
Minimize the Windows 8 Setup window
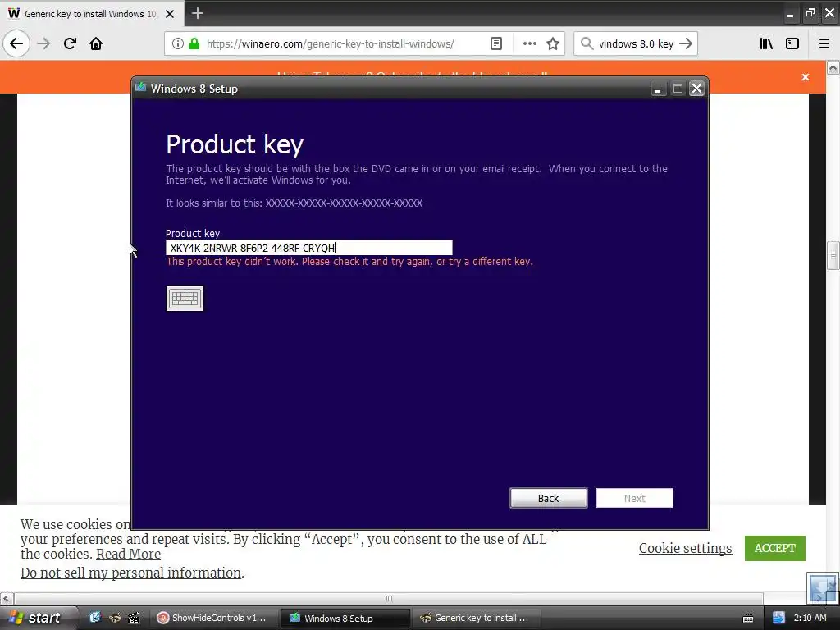[657, 89]
